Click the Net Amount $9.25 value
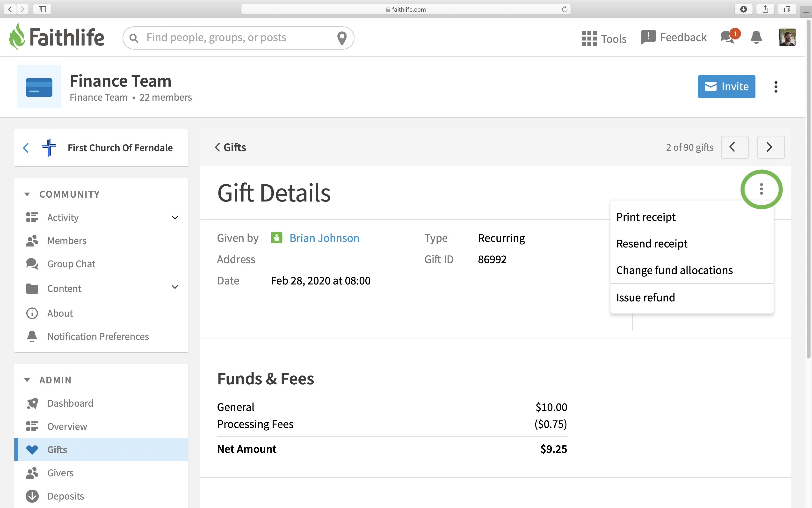 tap(553, 449)
